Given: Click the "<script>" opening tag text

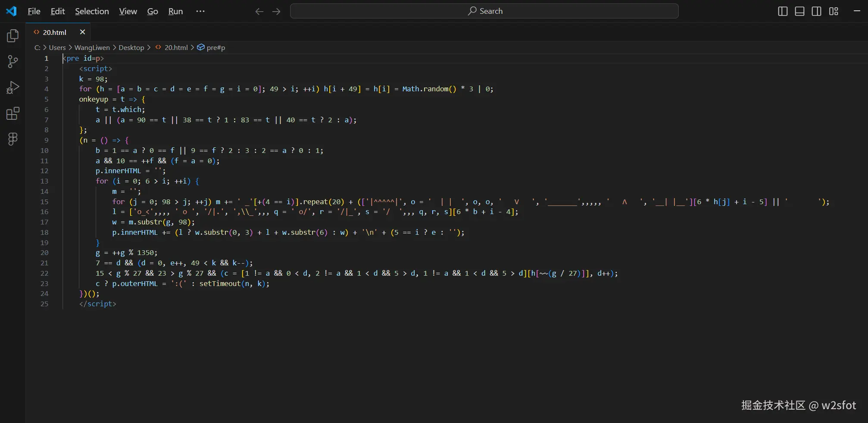Looking at the screenshot, I should pos(96,68).
